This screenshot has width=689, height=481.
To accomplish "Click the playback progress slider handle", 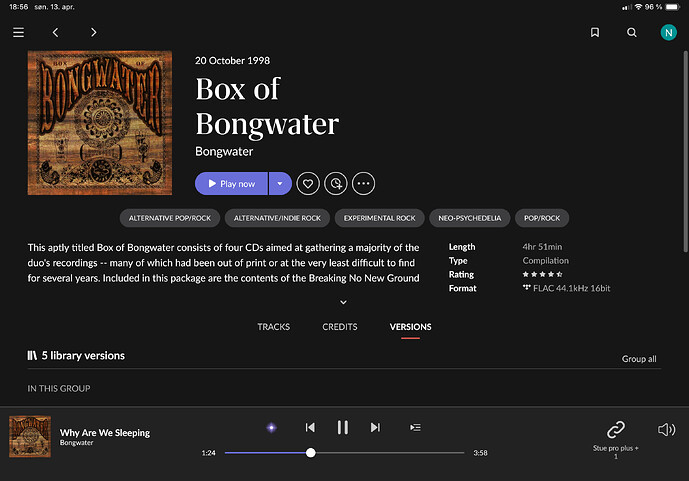I will click(311, 452).
